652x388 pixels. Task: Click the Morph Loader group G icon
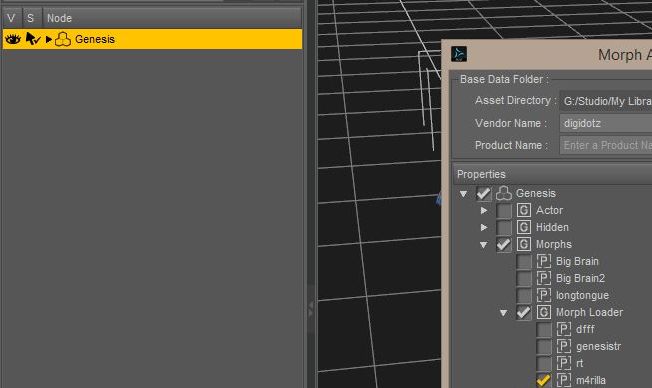(543, 312)
